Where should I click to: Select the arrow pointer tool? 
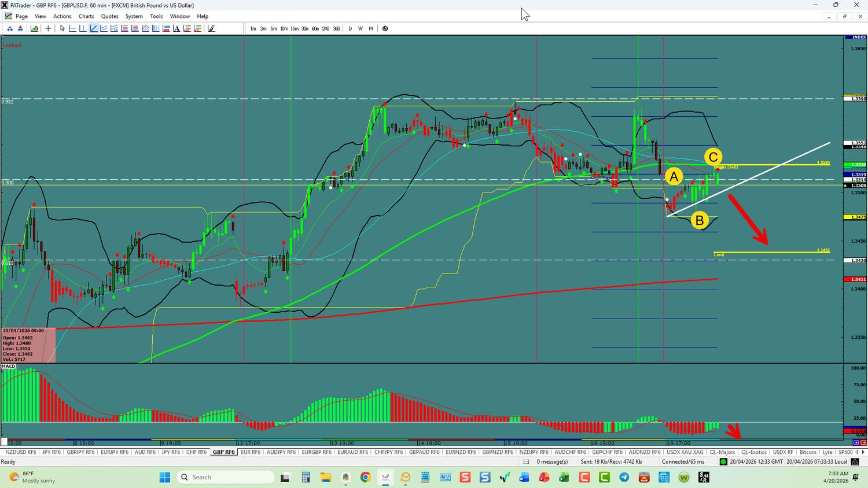tap(62, 28)
